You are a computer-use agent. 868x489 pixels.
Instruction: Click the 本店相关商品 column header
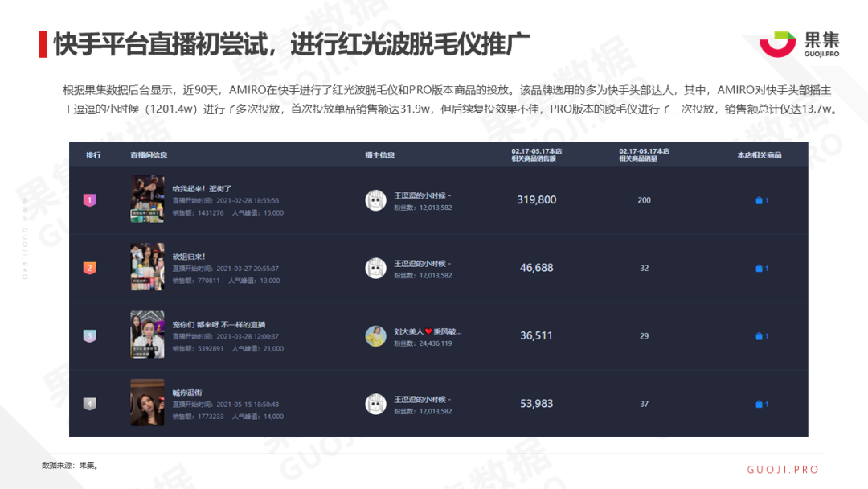click(x=759, y=155)
